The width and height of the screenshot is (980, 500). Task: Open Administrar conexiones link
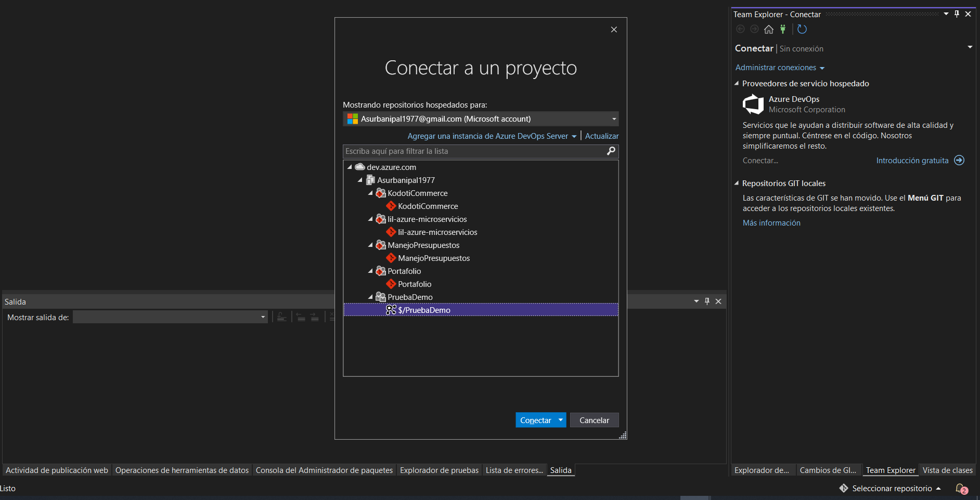point(776,67)
